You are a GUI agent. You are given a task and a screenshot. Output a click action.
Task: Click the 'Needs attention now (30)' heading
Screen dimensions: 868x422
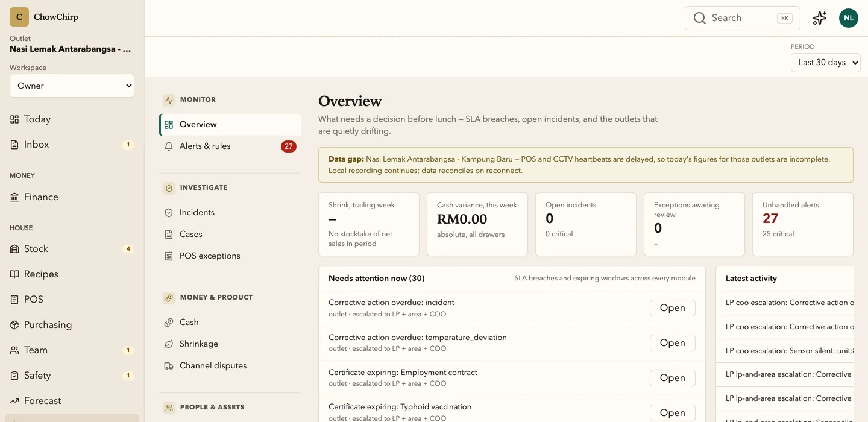point(377,279)
